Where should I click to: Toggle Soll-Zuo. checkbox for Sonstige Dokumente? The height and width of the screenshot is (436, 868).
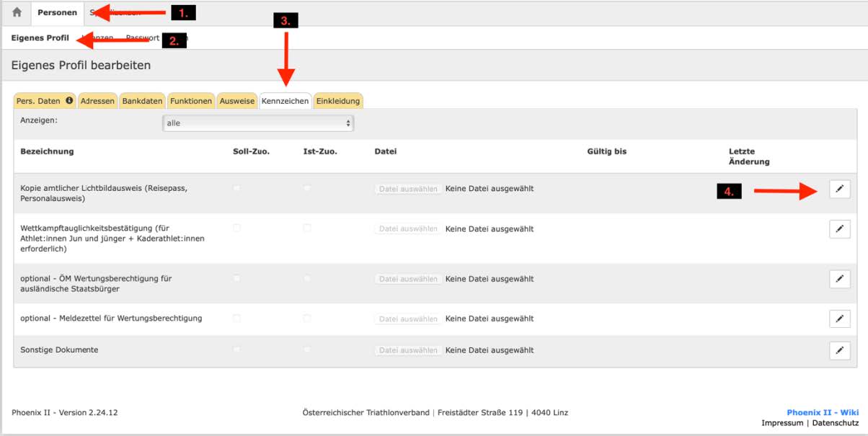236,350
